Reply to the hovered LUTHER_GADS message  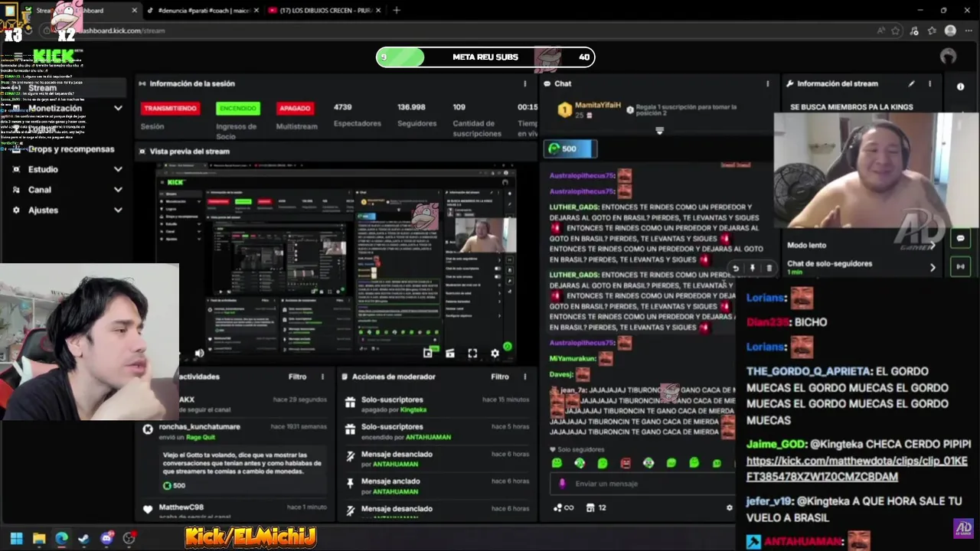736,268
